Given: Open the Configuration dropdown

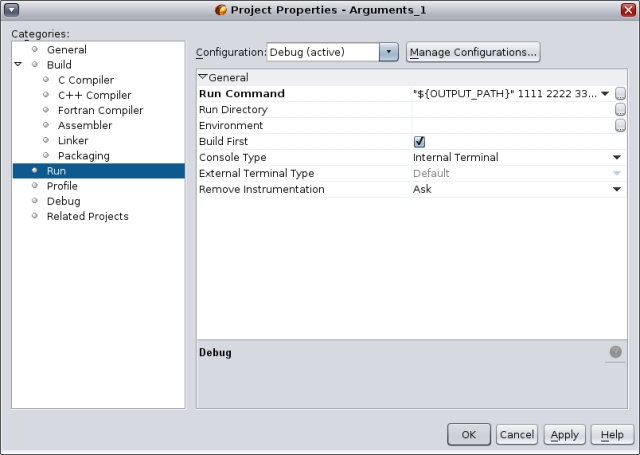Looking at the screenshot, I should tap(388, 52).
